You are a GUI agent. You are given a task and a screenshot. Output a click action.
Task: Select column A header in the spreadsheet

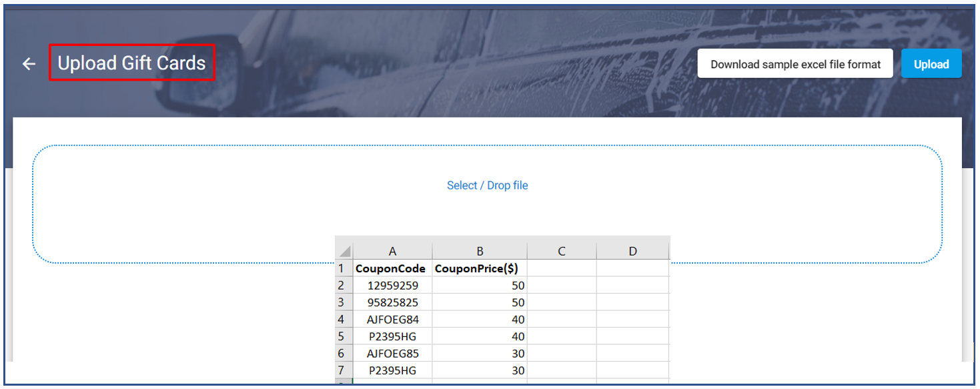coord(392,251)
